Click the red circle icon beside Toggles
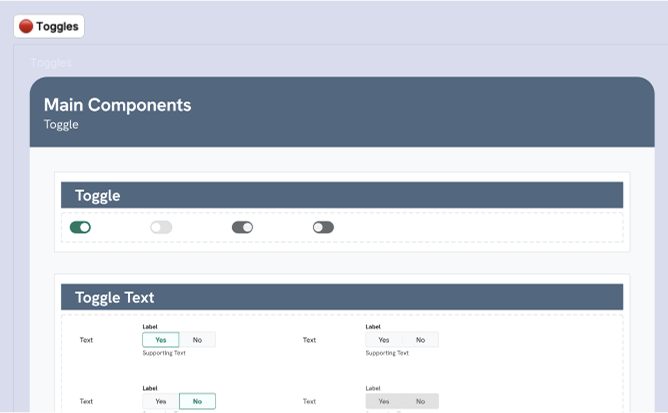The image size is (668, 413). [x=26, y=26]
